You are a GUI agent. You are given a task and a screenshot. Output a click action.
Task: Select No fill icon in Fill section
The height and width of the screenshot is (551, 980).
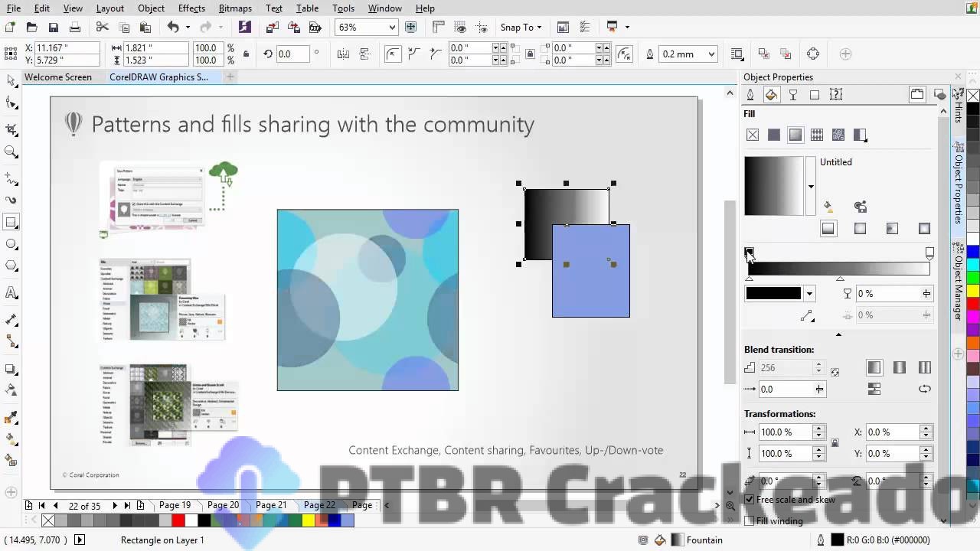click(753, 135)
